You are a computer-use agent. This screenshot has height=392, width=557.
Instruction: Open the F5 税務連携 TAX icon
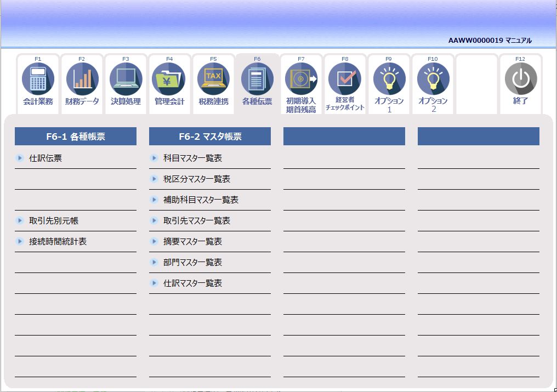213,79
